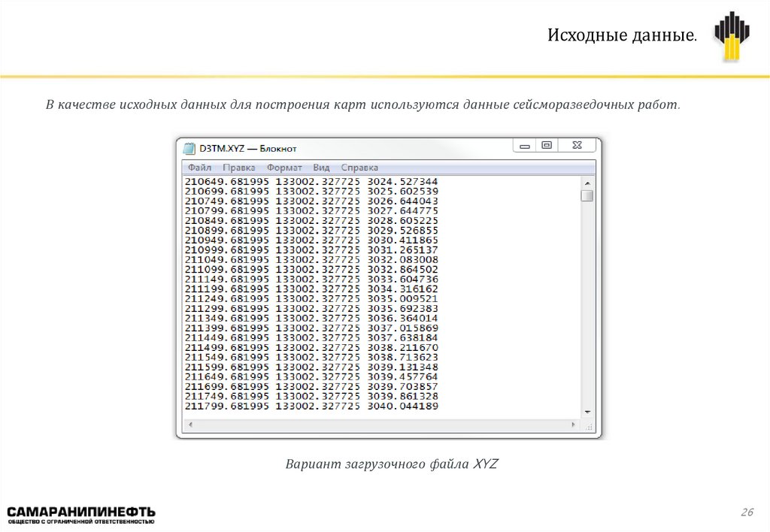
Task: Open the Формат menu
Action: tap(284, 168)
